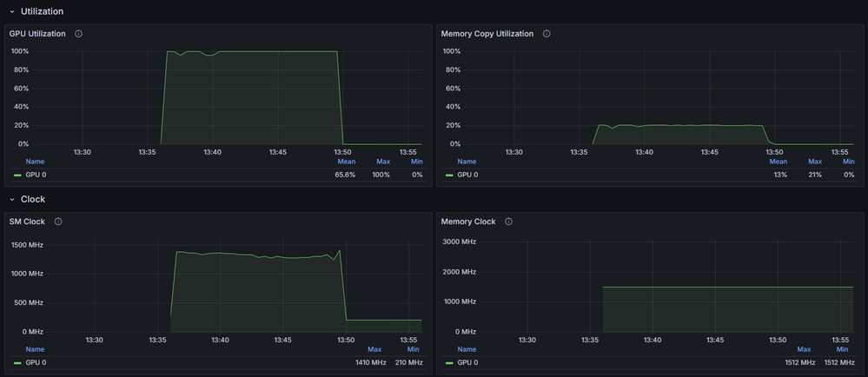This screenshot has height=377, width=868.
Task: Sort GPU Utilization legend by Max
Action: click(x=384, y=162)
